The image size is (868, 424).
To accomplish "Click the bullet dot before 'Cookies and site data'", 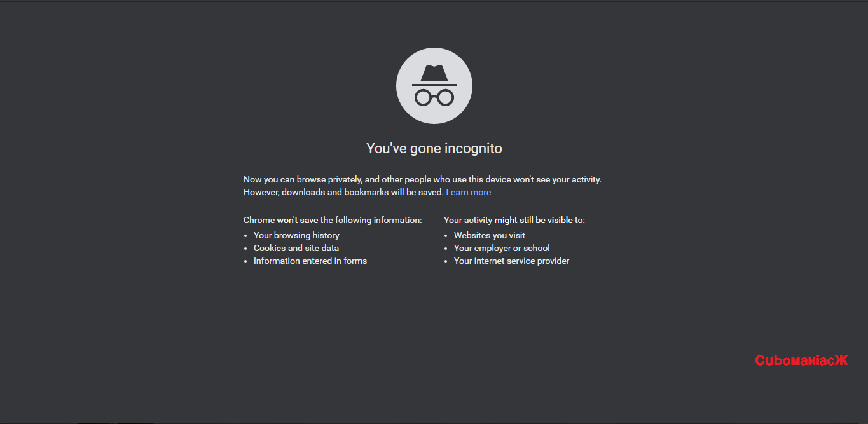I will (x=246, y=249).
